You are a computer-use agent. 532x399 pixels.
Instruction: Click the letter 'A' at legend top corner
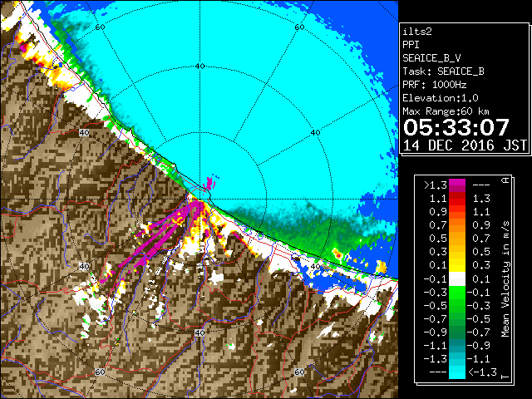coord(505,180)
